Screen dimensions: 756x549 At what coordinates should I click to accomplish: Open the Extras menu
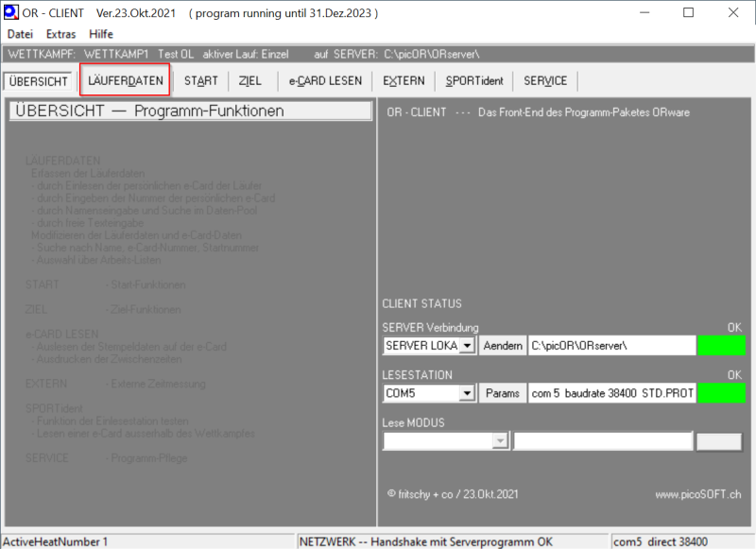click(60, 34)
